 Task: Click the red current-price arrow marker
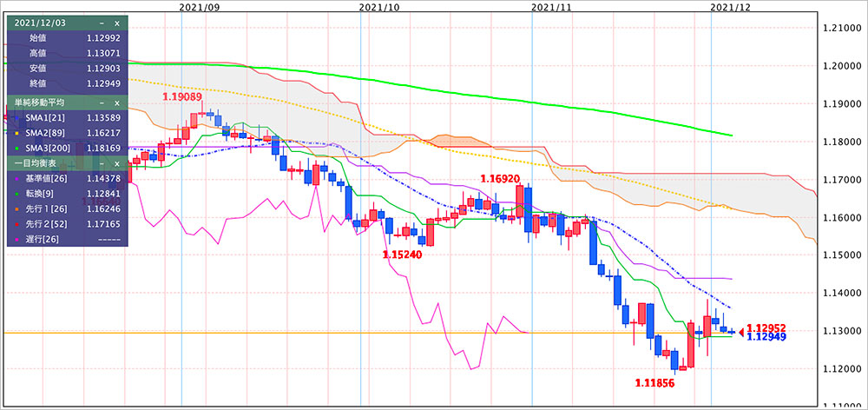tap(740, 331)
